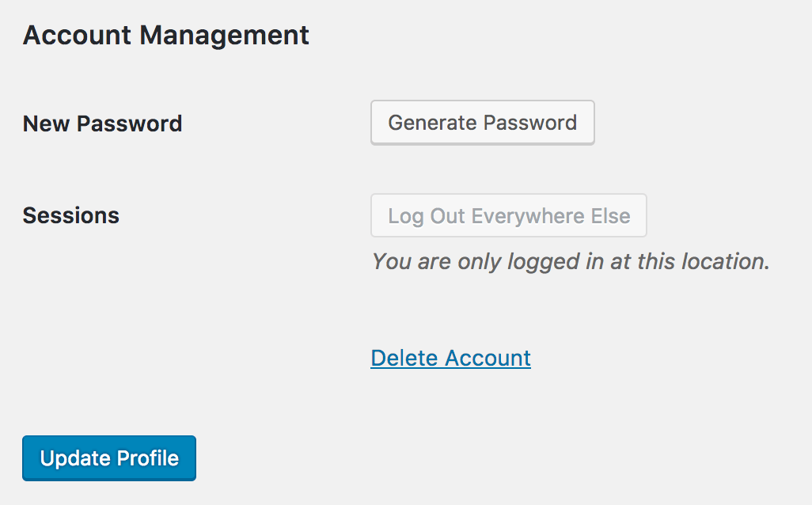Click the Sessions label

coord(71,215)
